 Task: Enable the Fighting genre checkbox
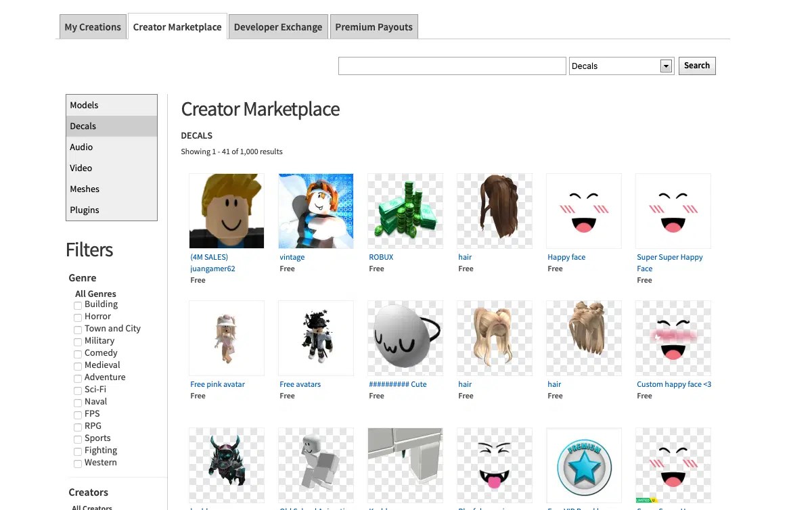pos(78,452)
